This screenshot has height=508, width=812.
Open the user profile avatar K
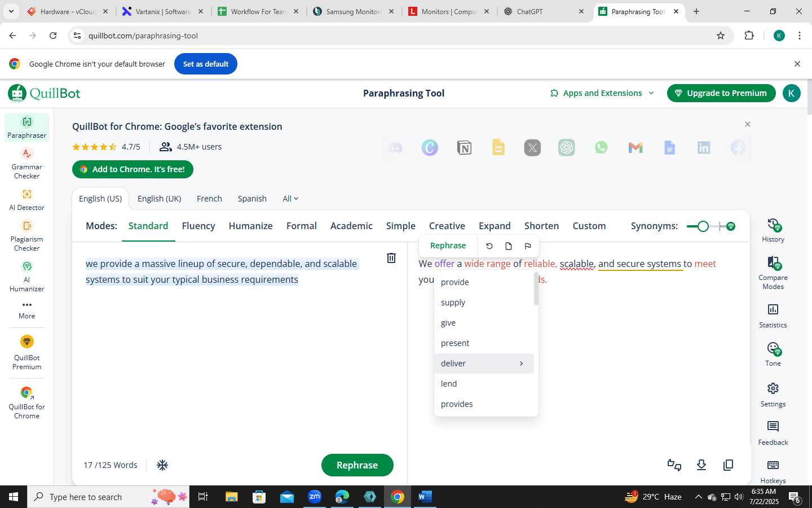[x=791, y=93]
